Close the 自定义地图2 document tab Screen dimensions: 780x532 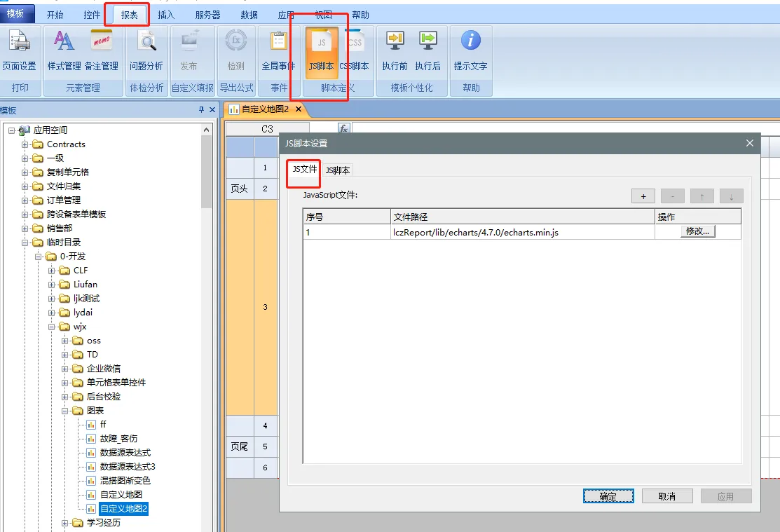[299, 109]
